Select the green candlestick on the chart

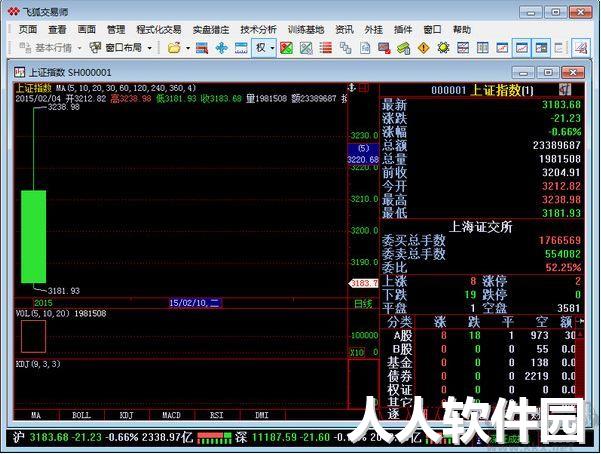click(x=33, y=237)
